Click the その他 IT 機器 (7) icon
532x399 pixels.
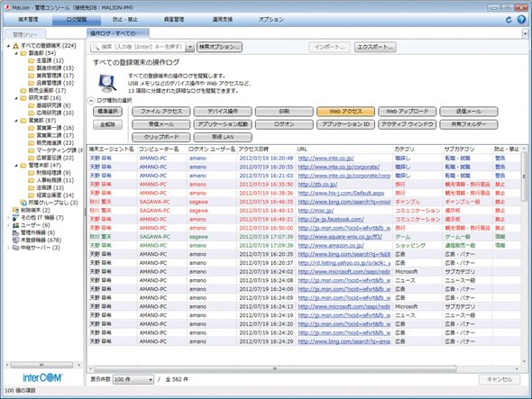click(x=15, y=218)
